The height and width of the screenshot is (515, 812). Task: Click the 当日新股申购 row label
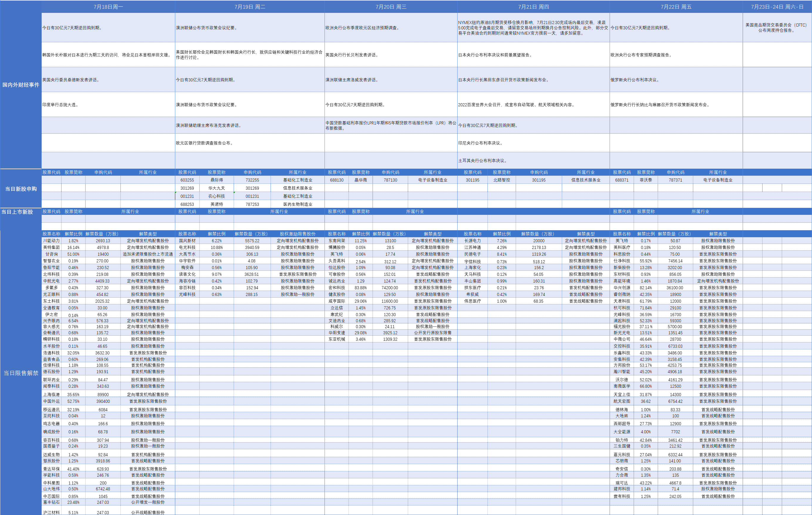pyautogui.click(x=21, y=189)
